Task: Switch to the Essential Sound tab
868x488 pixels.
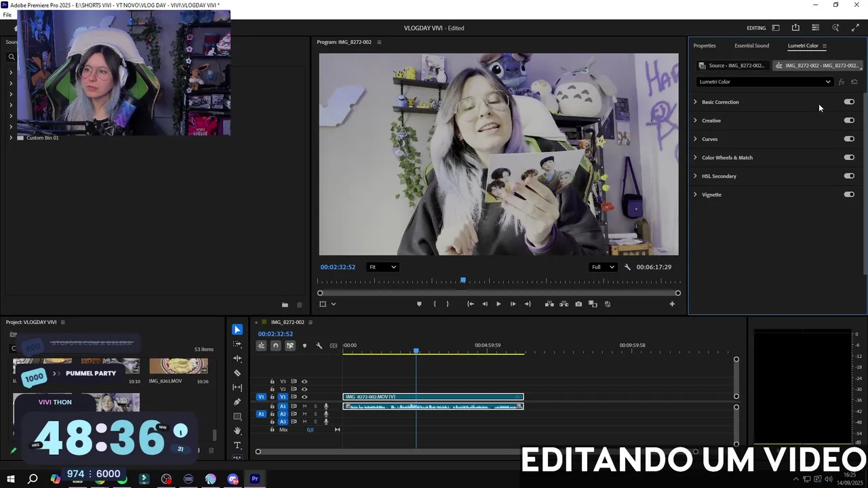Action: (751, 45)
